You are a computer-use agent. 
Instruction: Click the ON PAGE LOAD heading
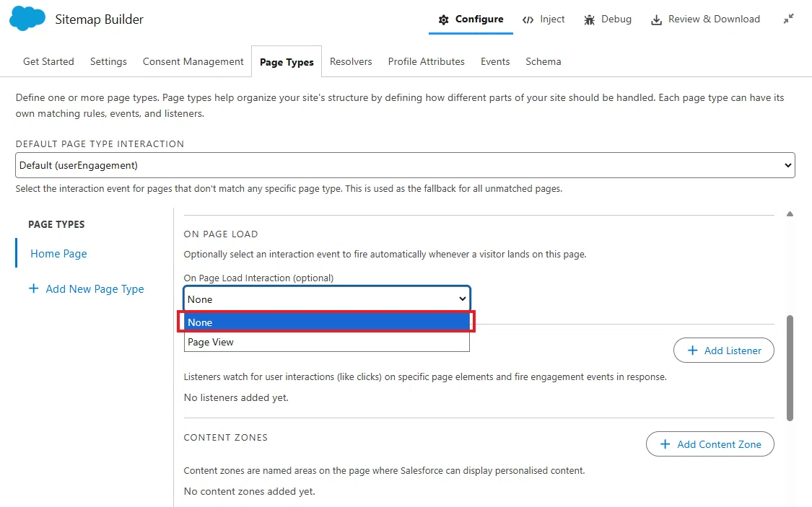tap(221, 234)
